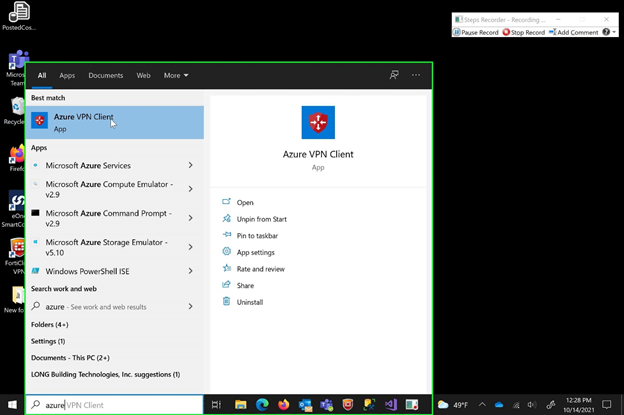Expand Microsoft Azure Services arrow
This screenshot has height=415, width=624.
[191, 165]
